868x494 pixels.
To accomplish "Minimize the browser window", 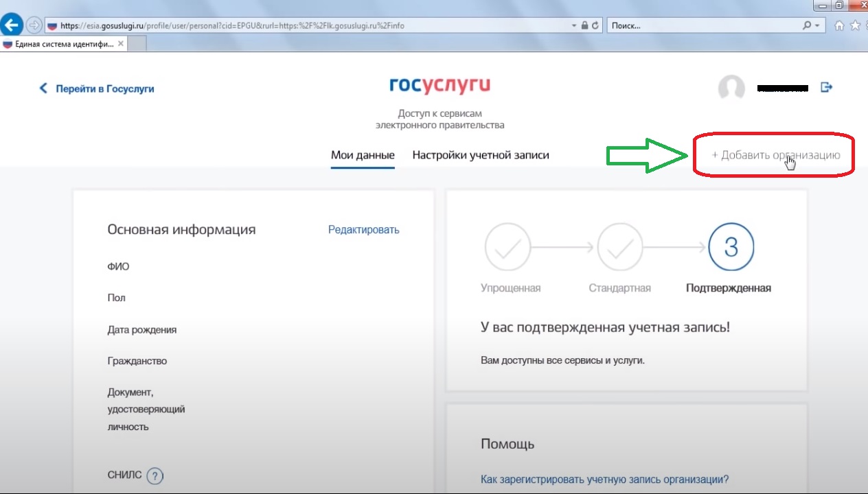I will (823, 5).
